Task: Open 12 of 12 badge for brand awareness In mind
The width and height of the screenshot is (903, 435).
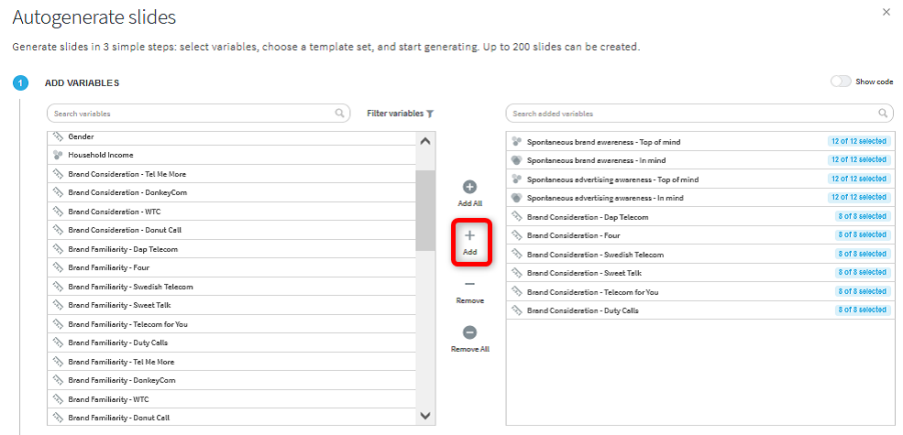Action: click(859, 160)
